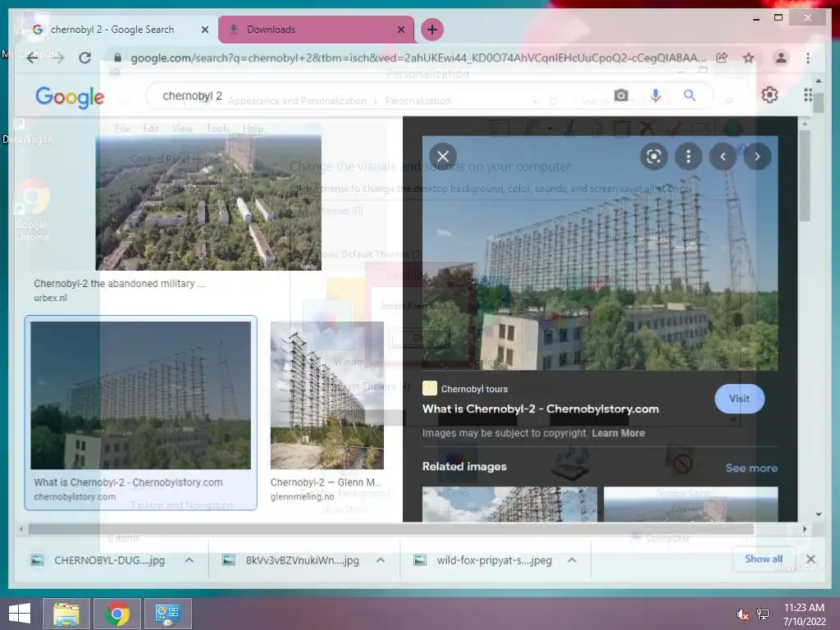This screenshot has height=630, width=840.
Task: Close the downloads bar
Action: click(x=811, y=559)
